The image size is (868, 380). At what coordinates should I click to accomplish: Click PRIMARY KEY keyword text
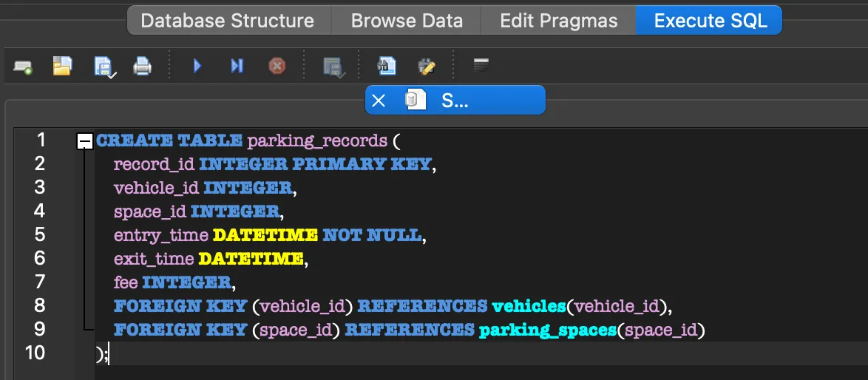pos(362,163)
